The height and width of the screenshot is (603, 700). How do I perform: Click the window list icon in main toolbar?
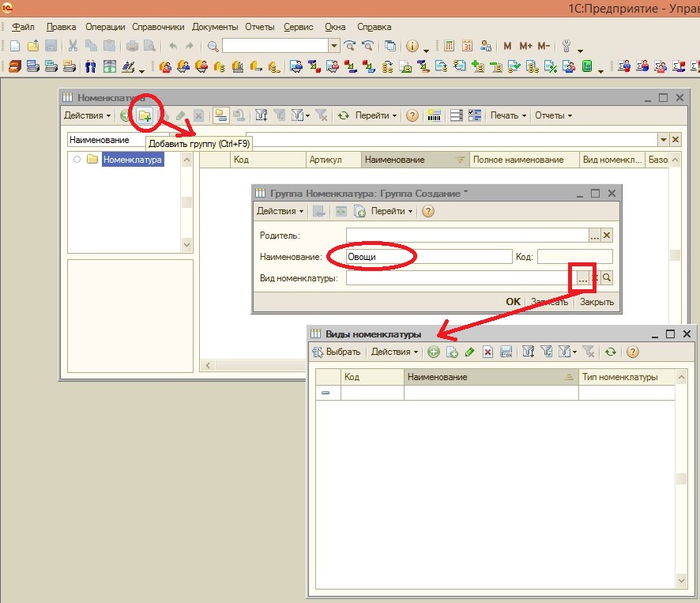click(390, 46)
